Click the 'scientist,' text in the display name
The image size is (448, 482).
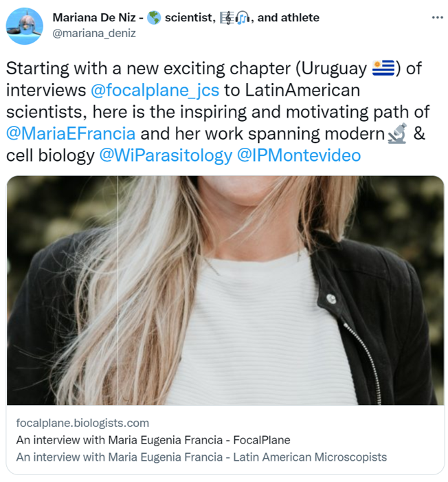point(190,18)
